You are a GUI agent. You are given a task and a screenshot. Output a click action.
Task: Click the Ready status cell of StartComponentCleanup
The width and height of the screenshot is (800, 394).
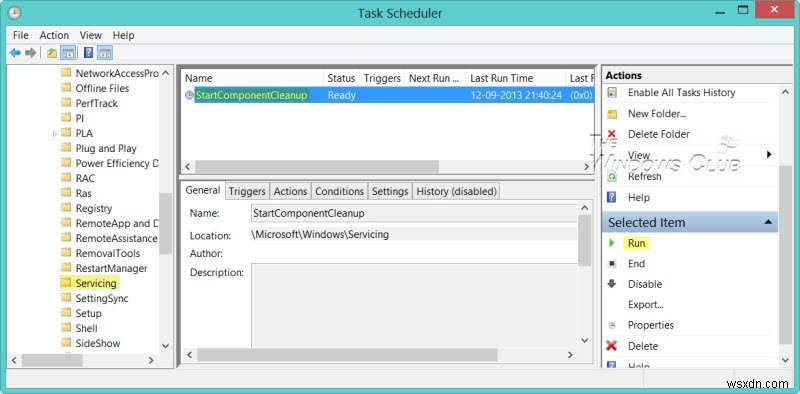coord(341,95)
